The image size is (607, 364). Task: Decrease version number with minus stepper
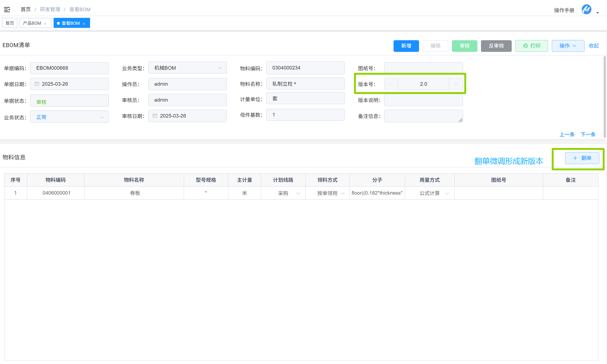391,84
